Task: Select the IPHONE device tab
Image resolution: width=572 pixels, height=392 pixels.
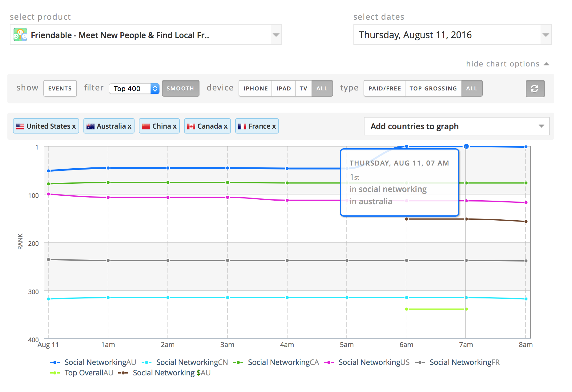Action: pyautogui.click(x=256, y=89)
